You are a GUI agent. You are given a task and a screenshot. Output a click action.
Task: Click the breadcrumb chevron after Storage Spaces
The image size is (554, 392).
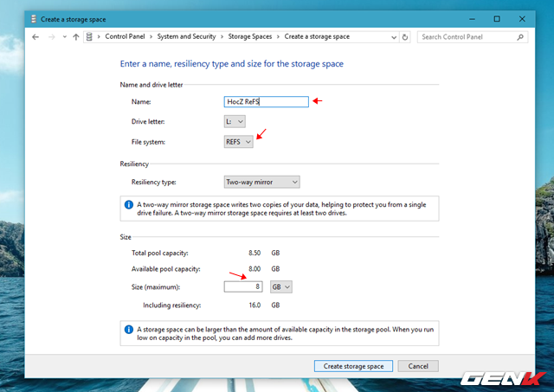tap(278, 36)
